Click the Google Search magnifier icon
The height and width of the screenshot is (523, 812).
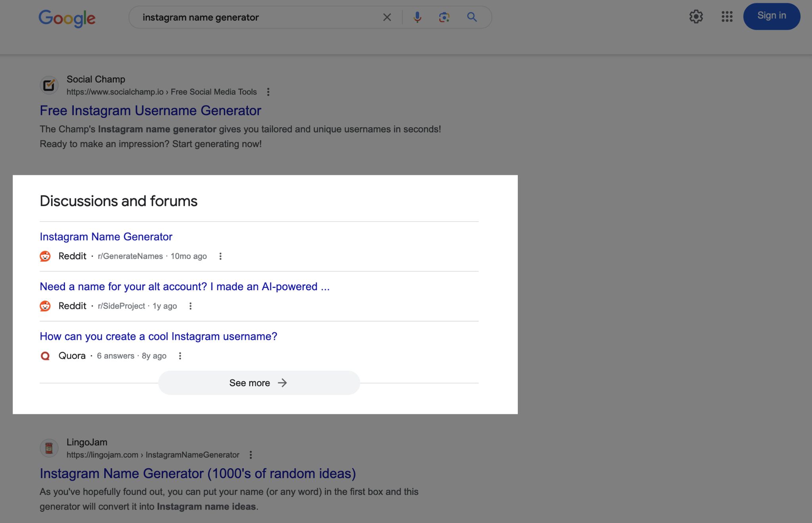pos(472,17)
